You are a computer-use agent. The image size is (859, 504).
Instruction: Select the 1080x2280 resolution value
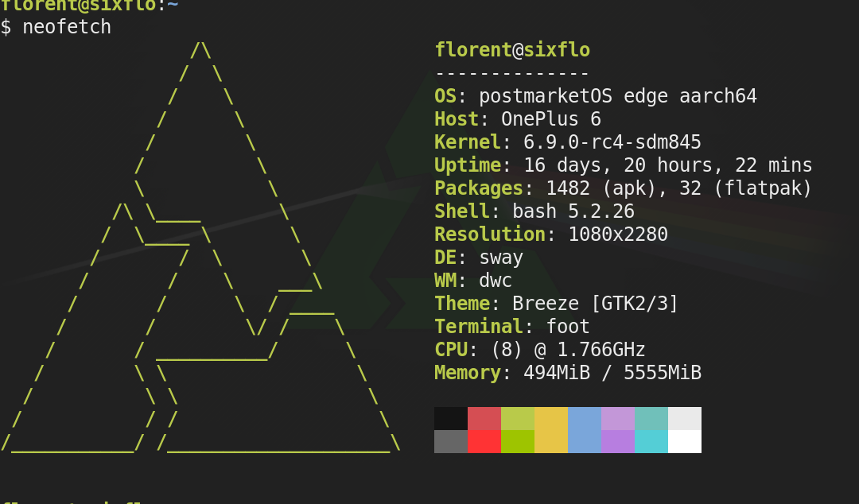click(x=617, y=234)
